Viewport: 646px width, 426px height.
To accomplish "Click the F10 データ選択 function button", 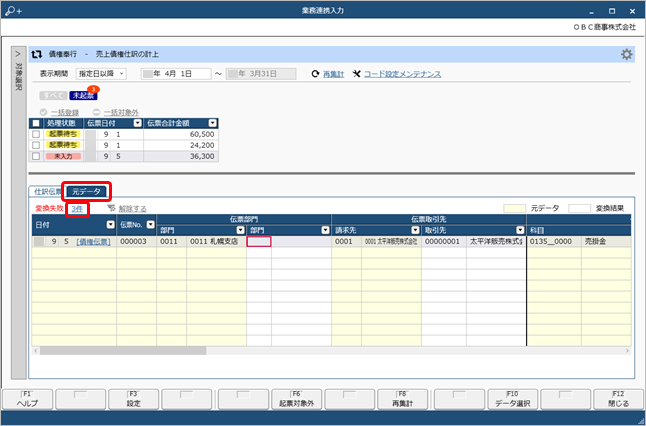I will pos(512,399).
